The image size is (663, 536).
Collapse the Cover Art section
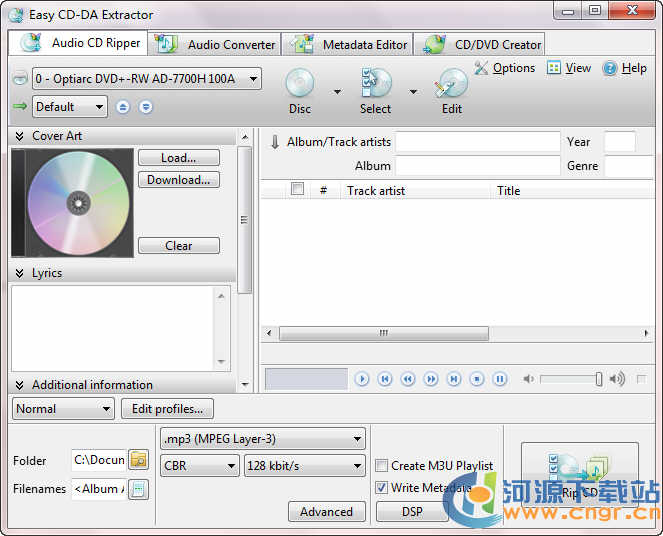[19, 136]
